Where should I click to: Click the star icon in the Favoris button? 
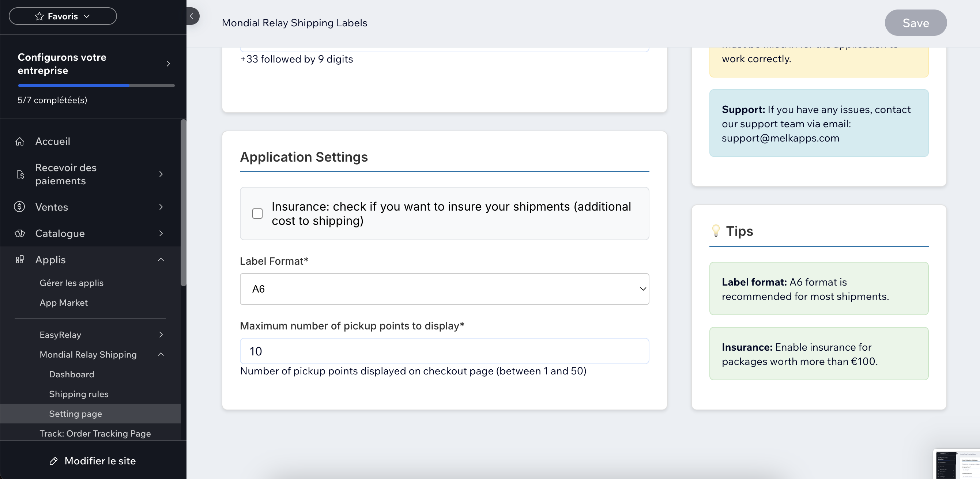(39, 16)
